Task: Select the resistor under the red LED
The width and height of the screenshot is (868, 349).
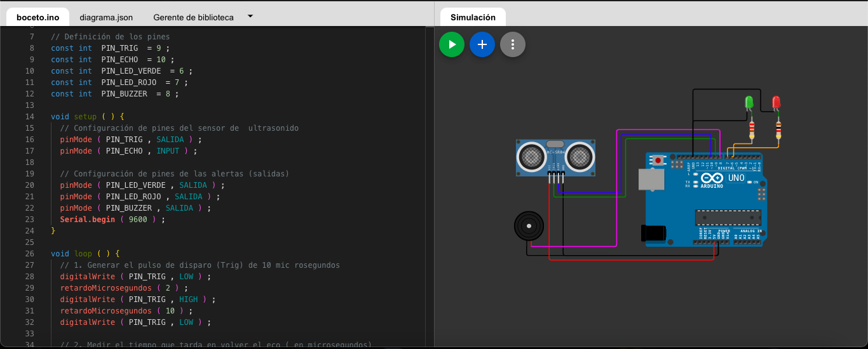Action: click(x=779, y=130)
